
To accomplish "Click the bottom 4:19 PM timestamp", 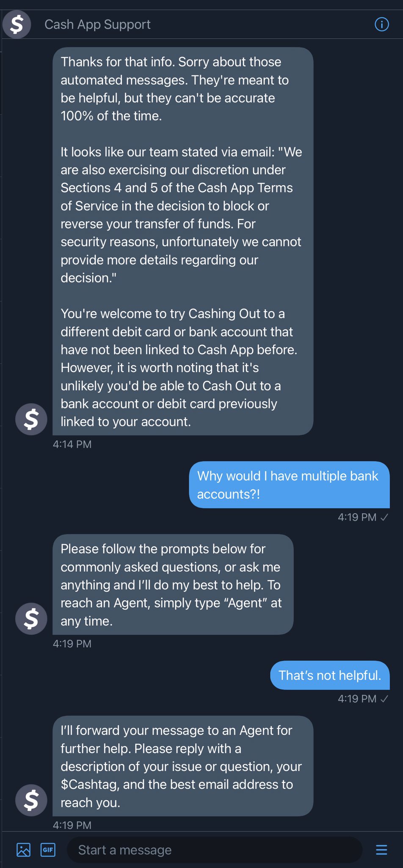I will click(72, 825).
